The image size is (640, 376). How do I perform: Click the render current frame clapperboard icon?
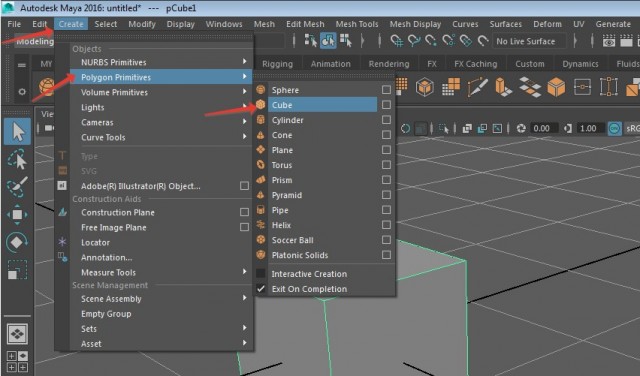pos(626,41)
